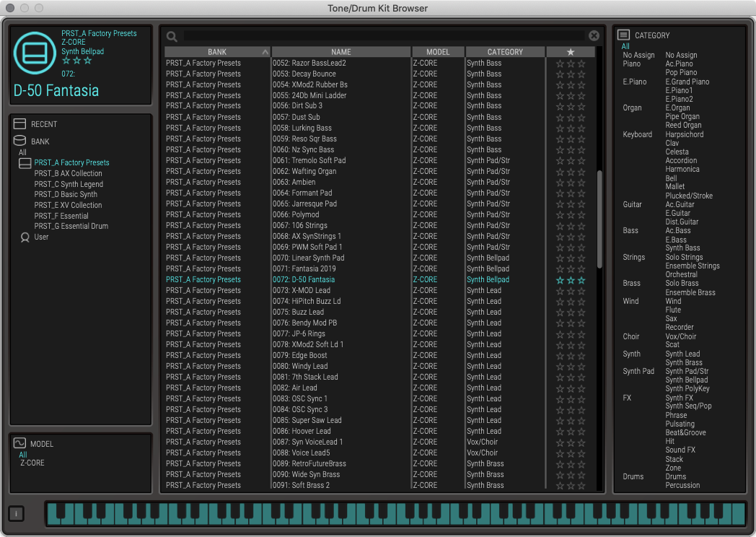The width and height of the screenshot is (756, 537).
Task: Click in the tone search field
Action: pos(384,35)
